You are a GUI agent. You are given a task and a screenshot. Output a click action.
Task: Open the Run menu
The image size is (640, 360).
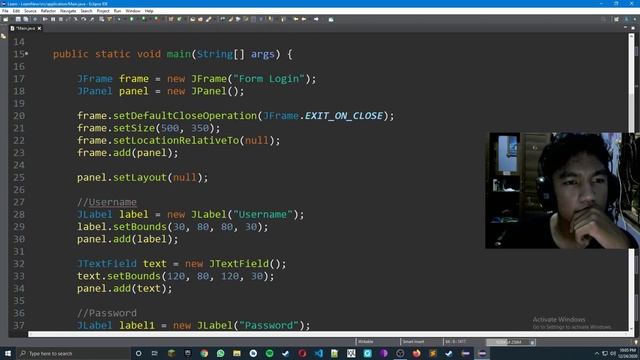118,11
